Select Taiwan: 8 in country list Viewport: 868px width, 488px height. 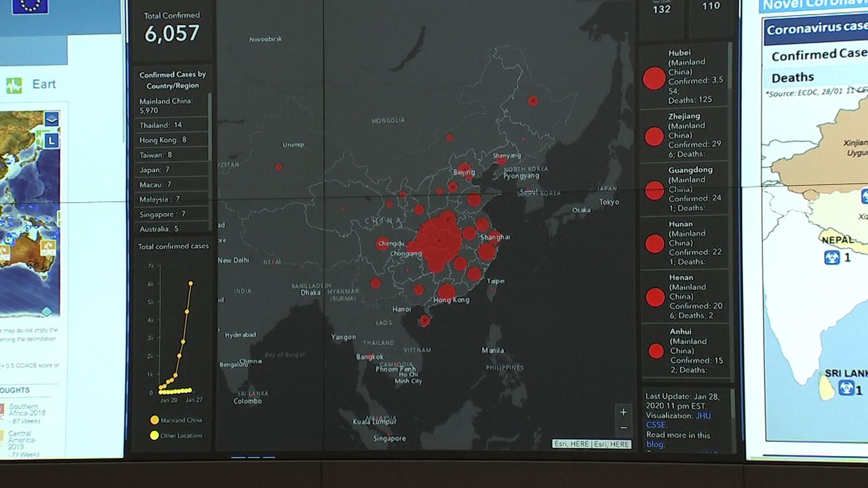(170, 155)
